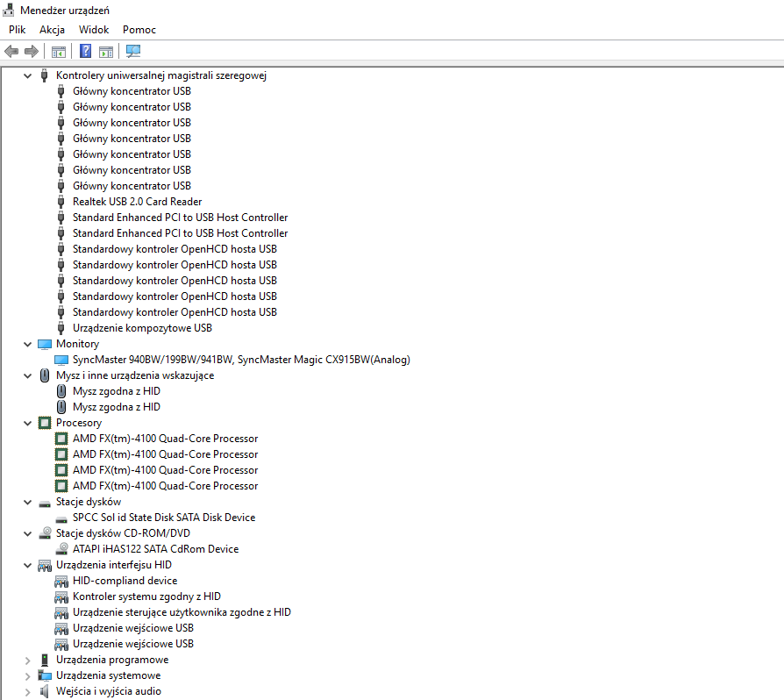
Task: Collapse the Procesory category
Action: point(27,424)
